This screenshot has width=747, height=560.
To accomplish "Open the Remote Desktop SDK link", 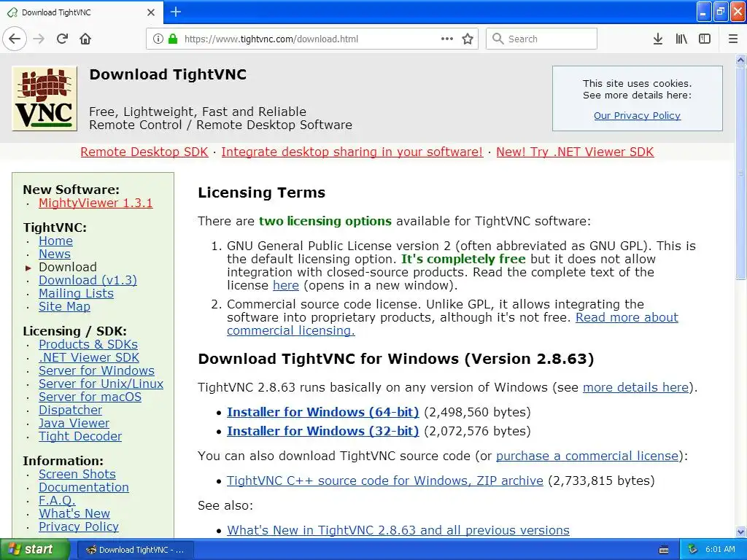I will point(144,152).
